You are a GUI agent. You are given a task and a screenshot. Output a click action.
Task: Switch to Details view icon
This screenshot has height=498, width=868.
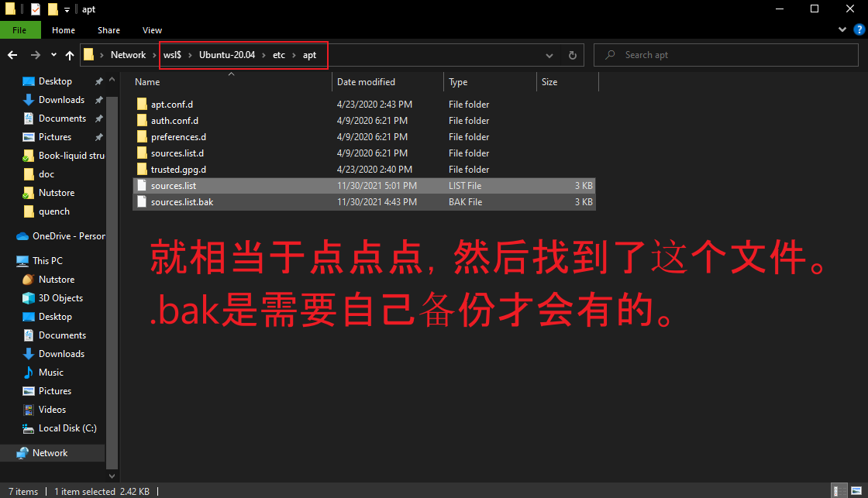point(839,491)
